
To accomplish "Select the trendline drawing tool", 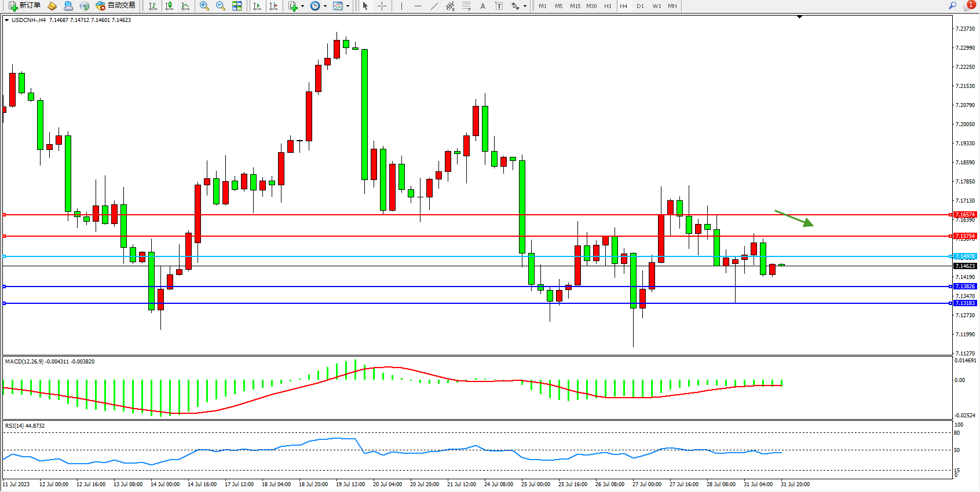I will 434,6.
